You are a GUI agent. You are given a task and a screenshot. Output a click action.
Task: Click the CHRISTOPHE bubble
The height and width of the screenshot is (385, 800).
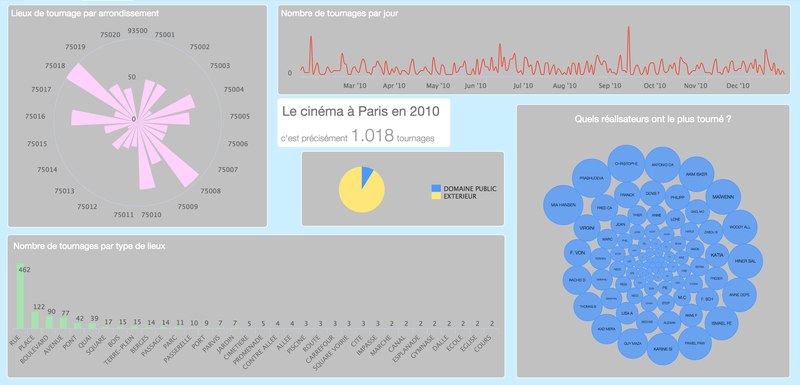point(626,164)
